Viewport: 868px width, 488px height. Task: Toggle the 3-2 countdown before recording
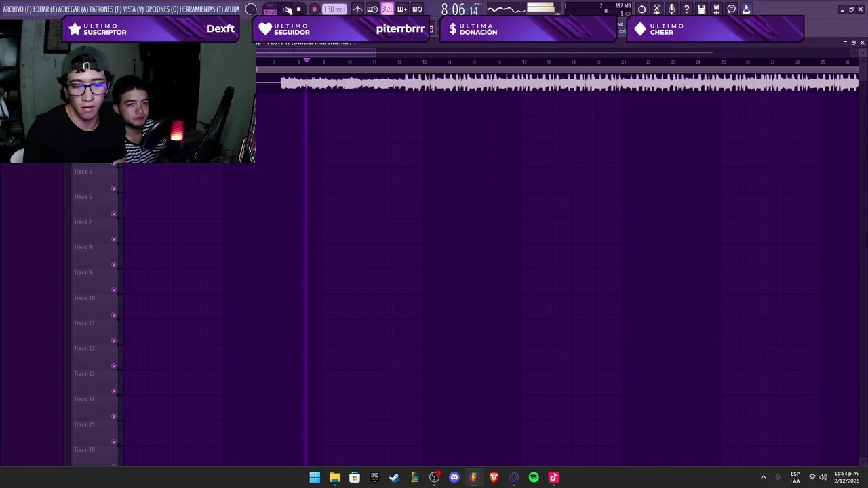[x=387, y=9]
